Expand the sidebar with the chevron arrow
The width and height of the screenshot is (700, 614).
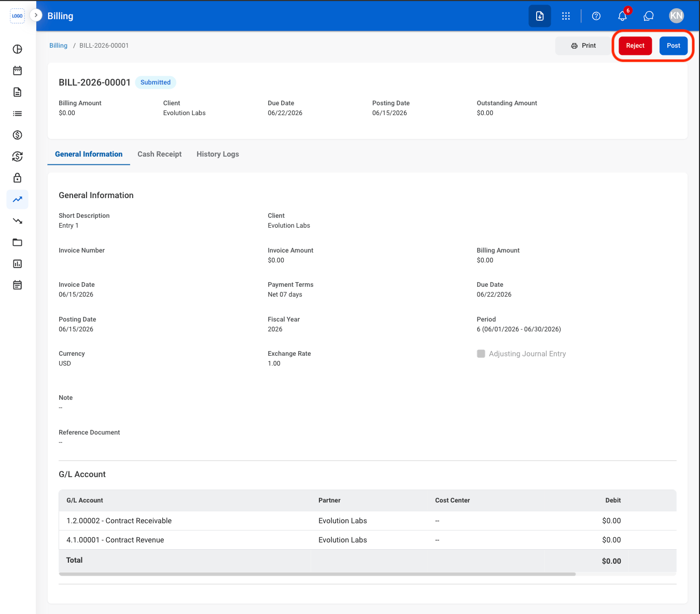pyautogui.click(x=36, y=16)
